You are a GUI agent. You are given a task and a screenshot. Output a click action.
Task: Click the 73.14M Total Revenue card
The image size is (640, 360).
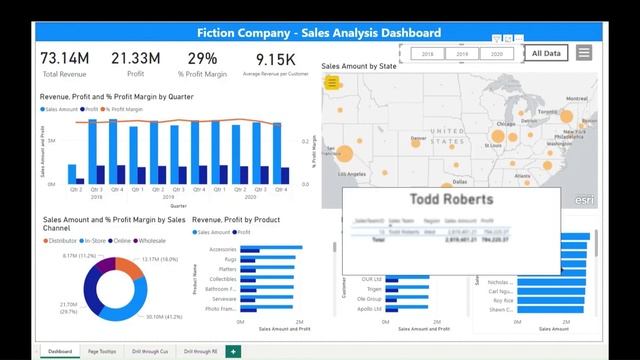click(64, 64)
